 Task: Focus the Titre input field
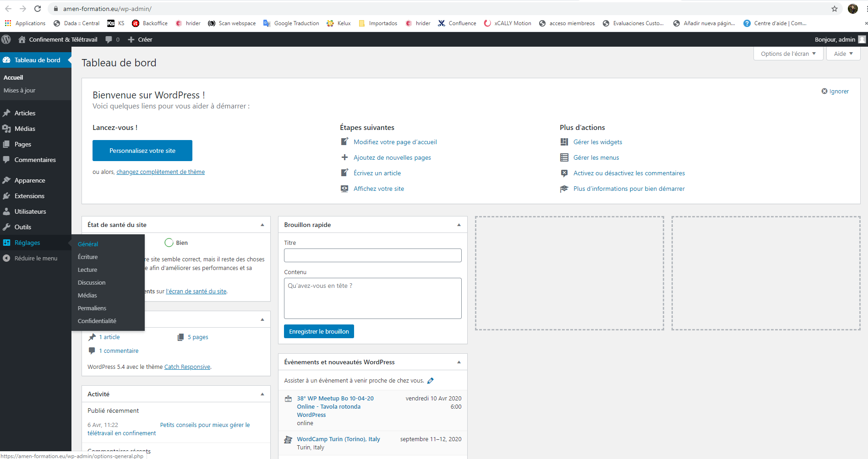pyautogui.click(x=373, y=255)
